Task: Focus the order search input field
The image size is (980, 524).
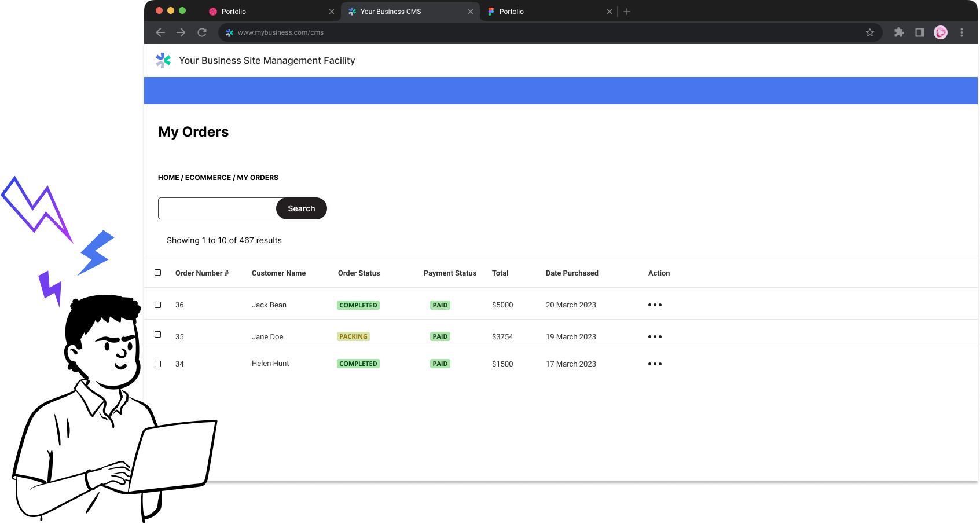Action: (217, 208)
